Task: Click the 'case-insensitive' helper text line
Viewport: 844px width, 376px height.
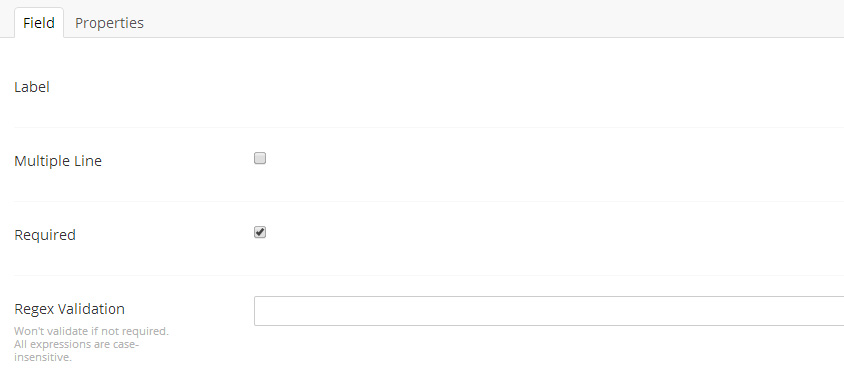Action: click(x=76, y=351)
